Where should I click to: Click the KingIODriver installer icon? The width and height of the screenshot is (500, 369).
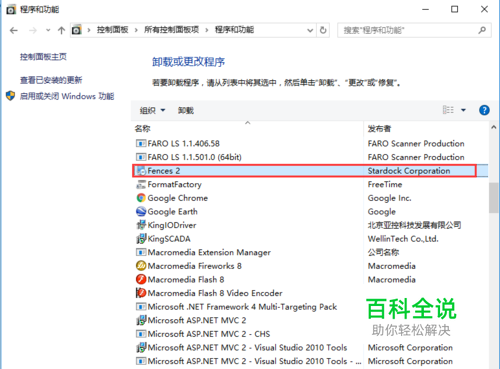coord(141,225)
